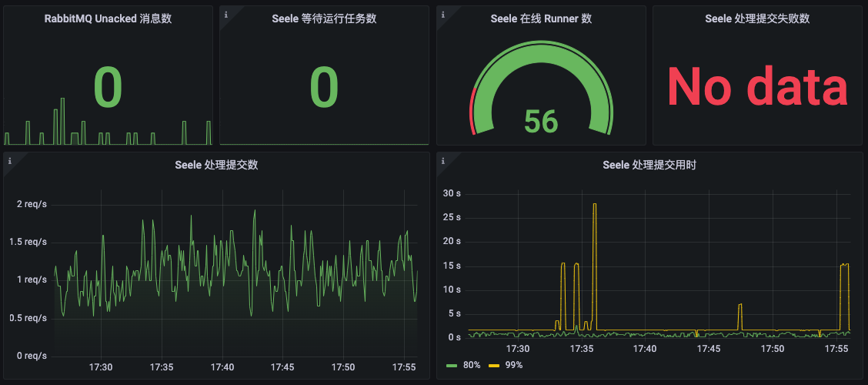
Task: Click 17:50 on the 处理提交用时 time axis
Action: tap(773, 349)
